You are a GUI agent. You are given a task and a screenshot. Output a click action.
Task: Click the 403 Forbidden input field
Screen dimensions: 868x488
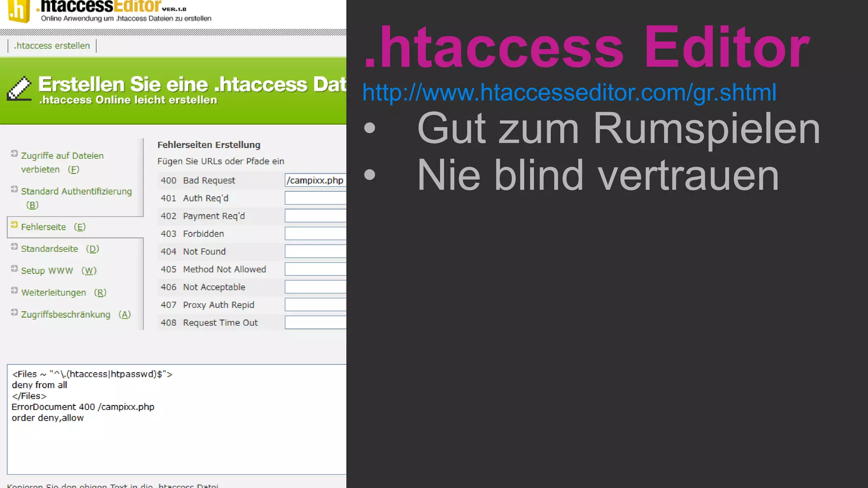(315, 233)
